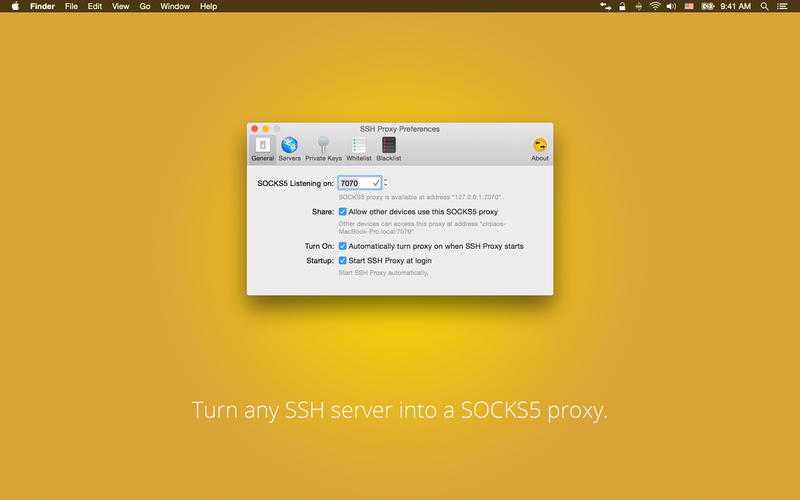
Task: Open Notification Center list icon
Action: 782,6
